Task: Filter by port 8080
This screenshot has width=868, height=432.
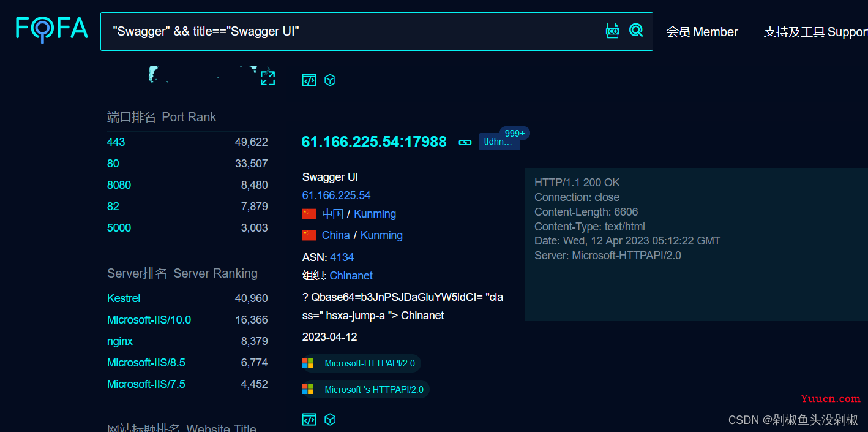Action: click(x=119, y=185)
